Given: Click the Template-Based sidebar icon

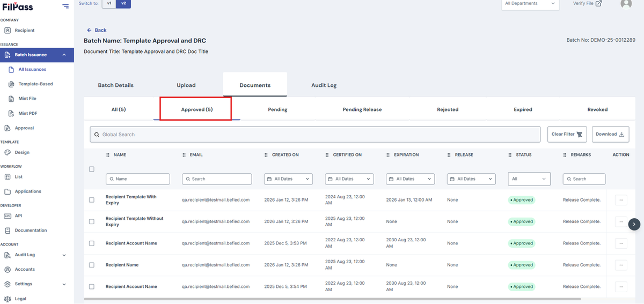Looking at the screenshot, I should pos(12,84).
